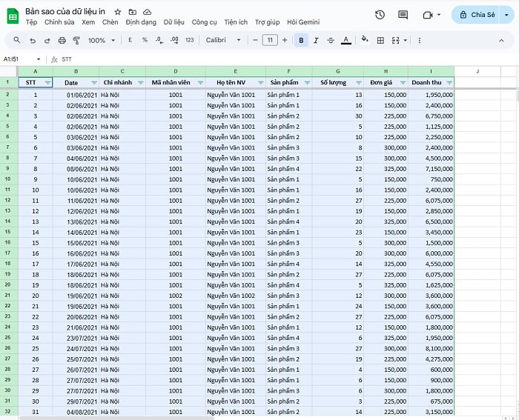
Task: Click the font size input box
Action: tap(270, 40)
